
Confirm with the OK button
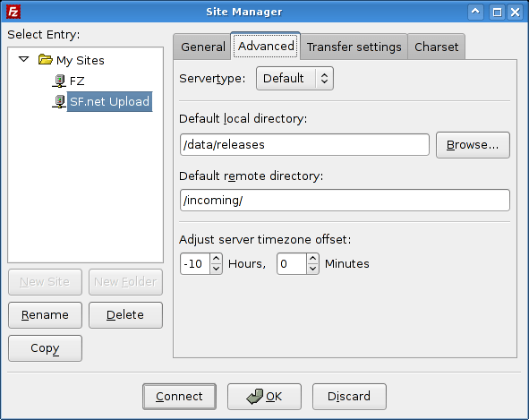coord(264,397)
